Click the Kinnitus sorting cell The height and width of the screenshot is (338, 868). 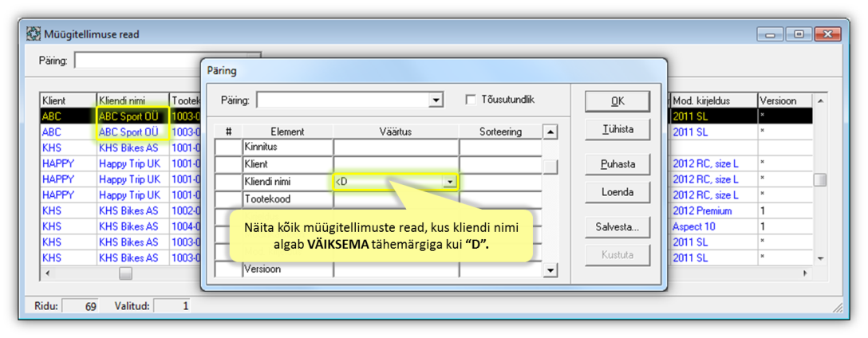point(500,147)
